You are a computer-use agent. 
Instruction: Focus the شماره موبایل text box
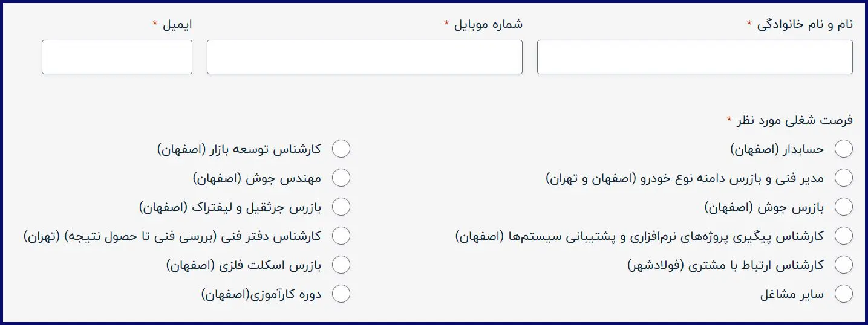pos(364,57)
